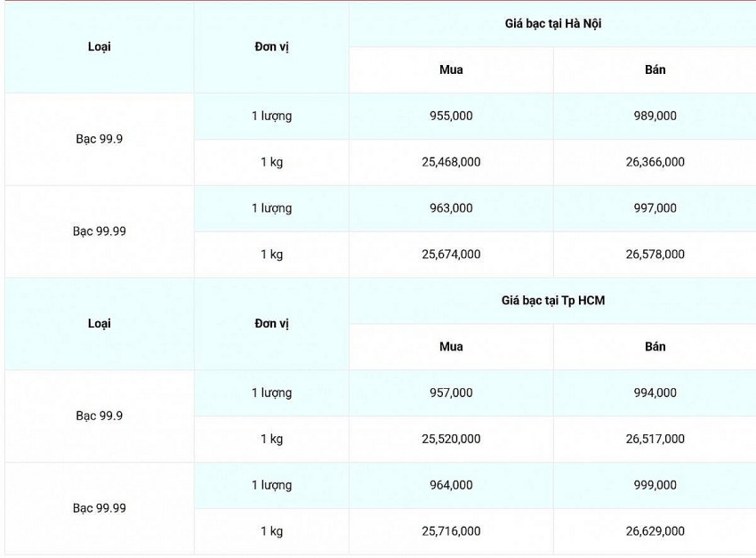The height and width of the screenshot is (558, 756).
Task: Select the 955,000 buy price cell
Action: (x=451, y=116)
